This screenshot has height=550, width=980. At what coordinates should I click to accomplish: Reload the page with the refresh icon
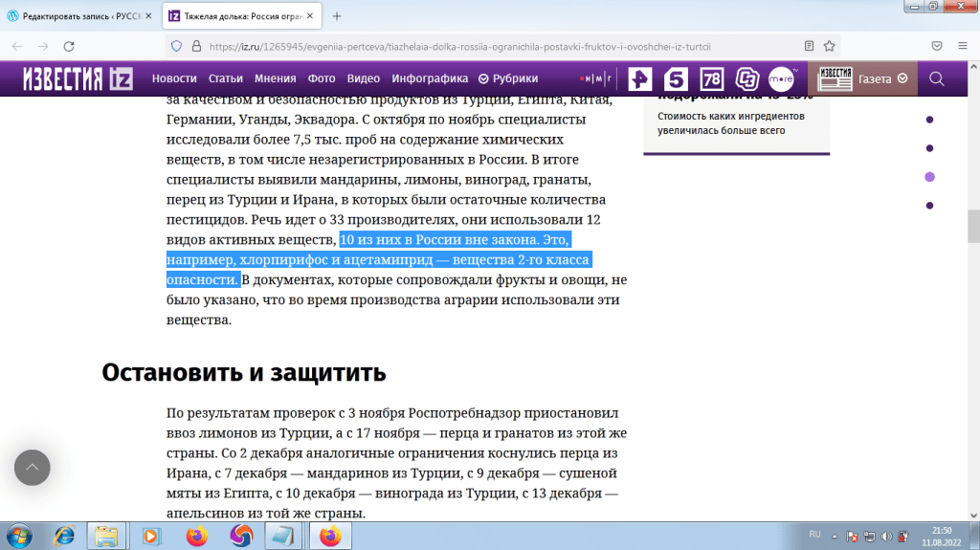(x=69, y=46)
